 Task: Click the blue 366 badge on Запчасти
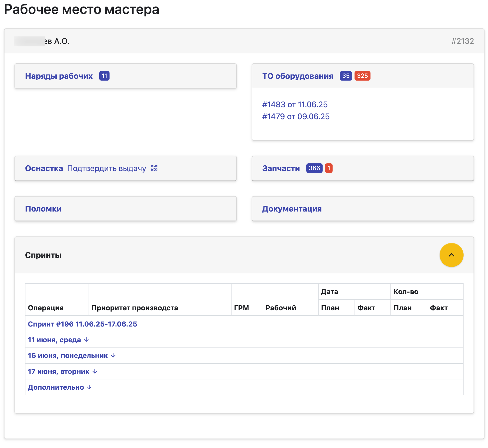pos(314,168)
